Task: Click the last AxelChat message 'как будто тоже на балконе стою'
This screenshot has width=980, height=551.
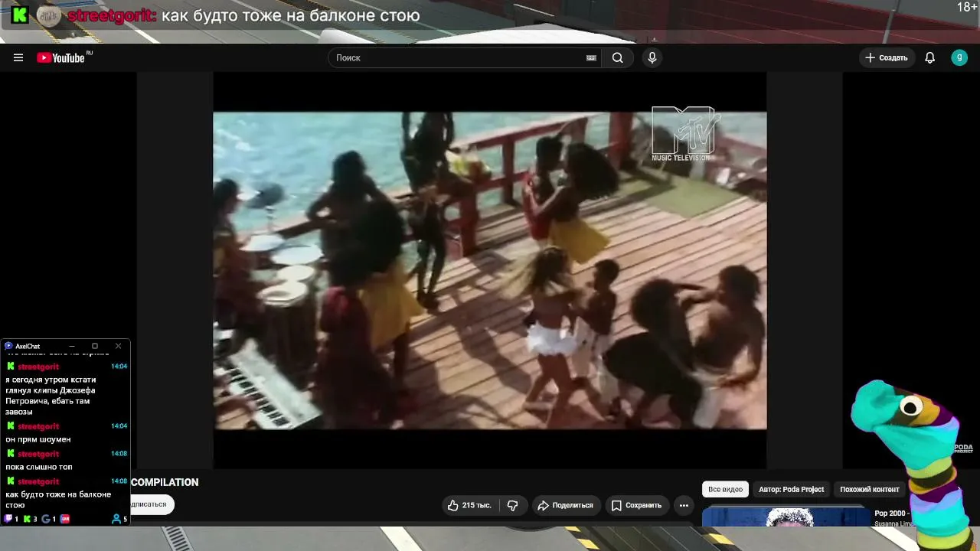Action: [x=58, y=500]
